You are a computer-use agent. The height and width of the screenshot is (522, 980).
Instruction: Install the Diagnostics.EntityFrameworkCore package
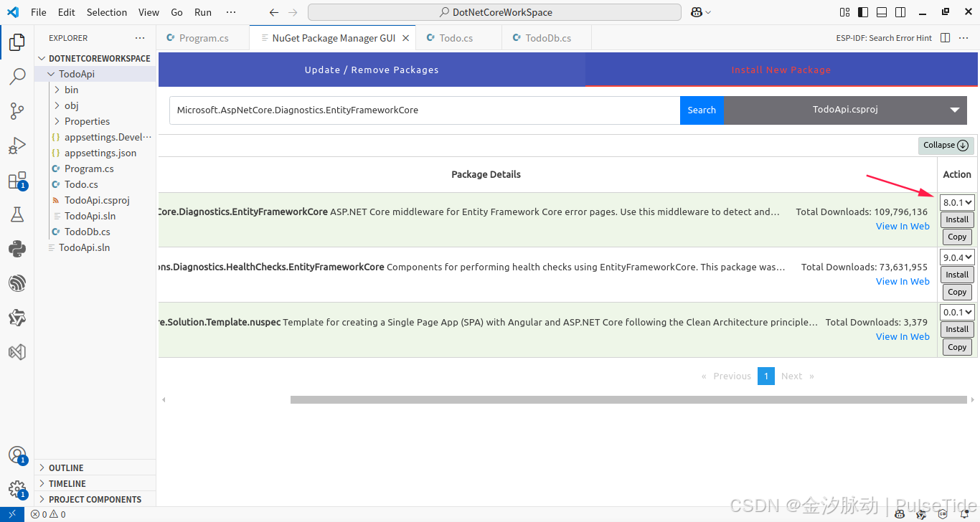tap(957, 219)
